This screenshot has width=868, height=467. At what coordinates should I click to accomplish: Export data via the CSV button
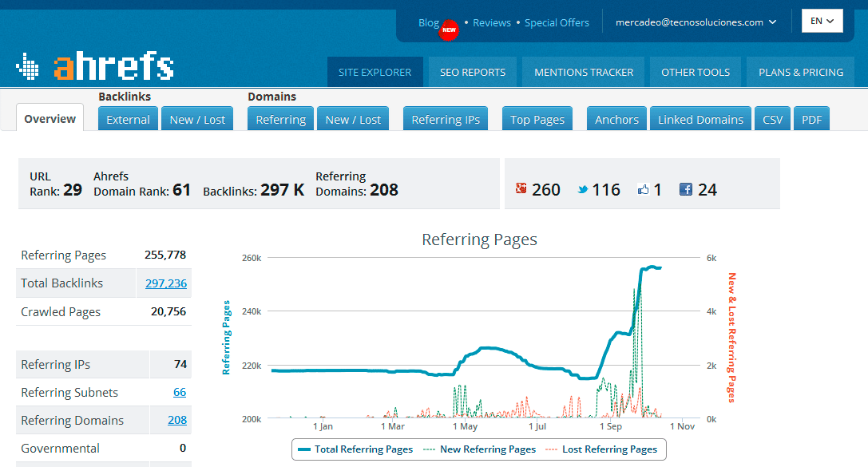tap(772, 120)
